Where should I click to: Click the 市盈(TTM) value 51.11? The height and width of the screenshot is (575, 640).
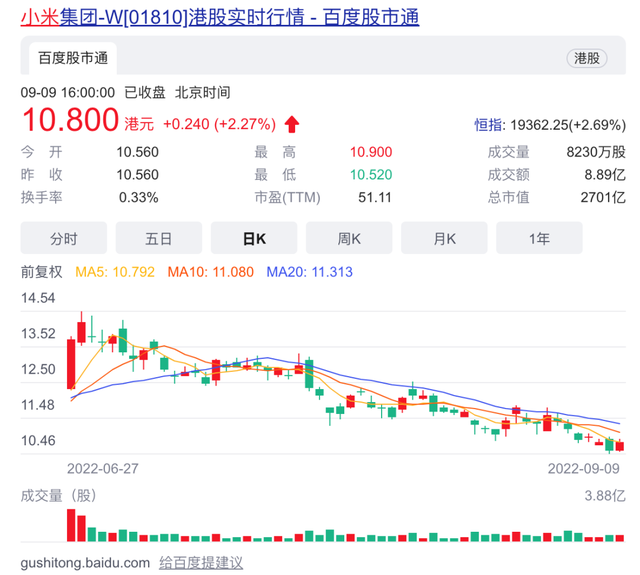[x=375, y=198]
